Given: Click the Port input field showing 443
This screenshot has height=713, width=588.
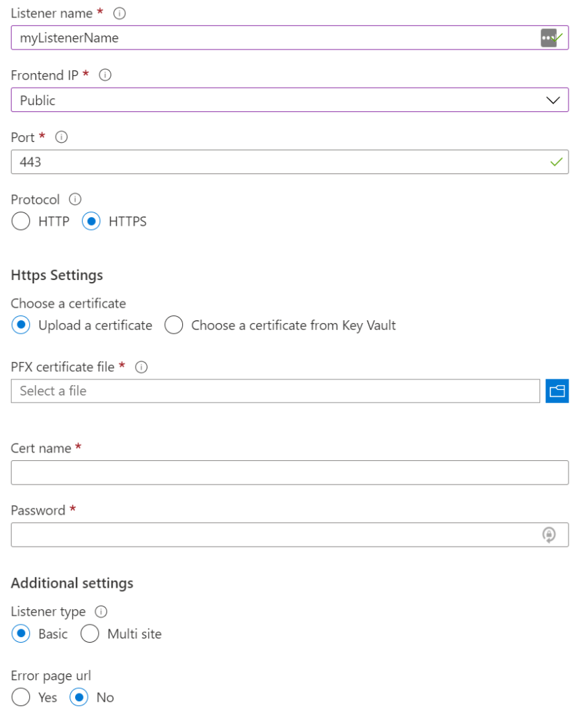Looking at the screenshot, I should point(278,162).
